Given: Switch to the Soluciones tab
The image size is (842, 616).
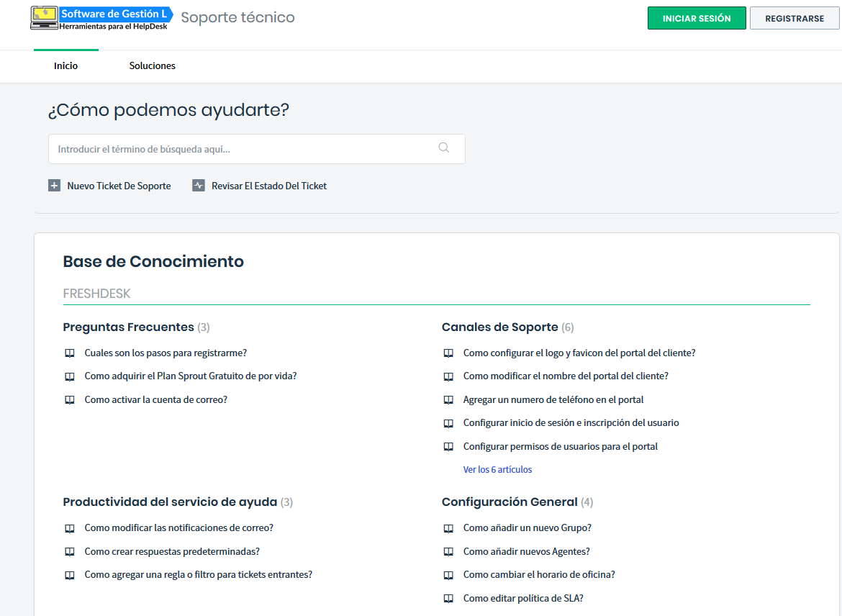Looking at the screenshot, I should pyautogui.click(x=153, y=66).
